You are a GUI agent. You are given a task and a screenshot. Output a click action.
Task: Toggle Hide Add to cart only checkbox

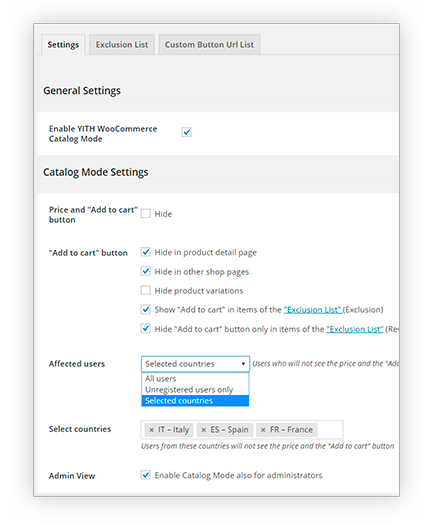(146, 329)
